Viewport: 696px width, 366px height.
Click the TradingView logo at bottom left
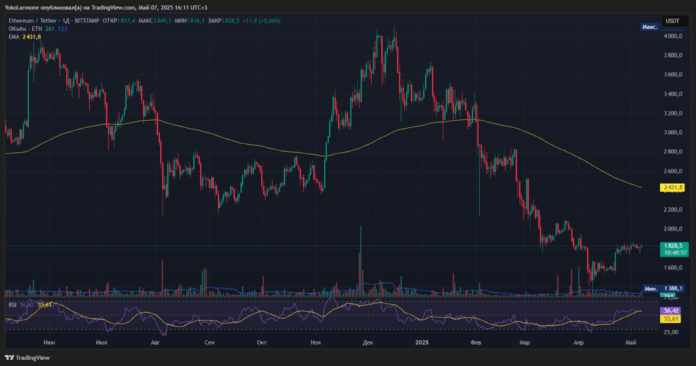click(27, 358)
